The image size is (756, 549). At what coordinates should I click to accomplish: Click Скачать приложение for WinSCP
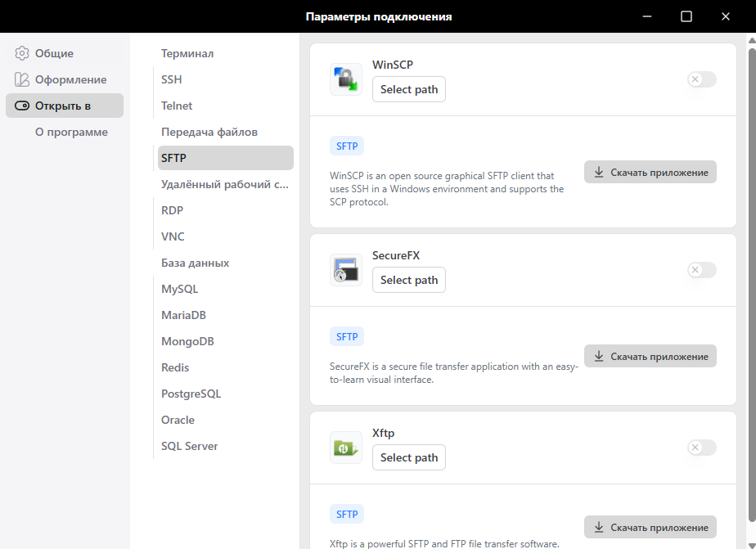[x=650, y=172]
